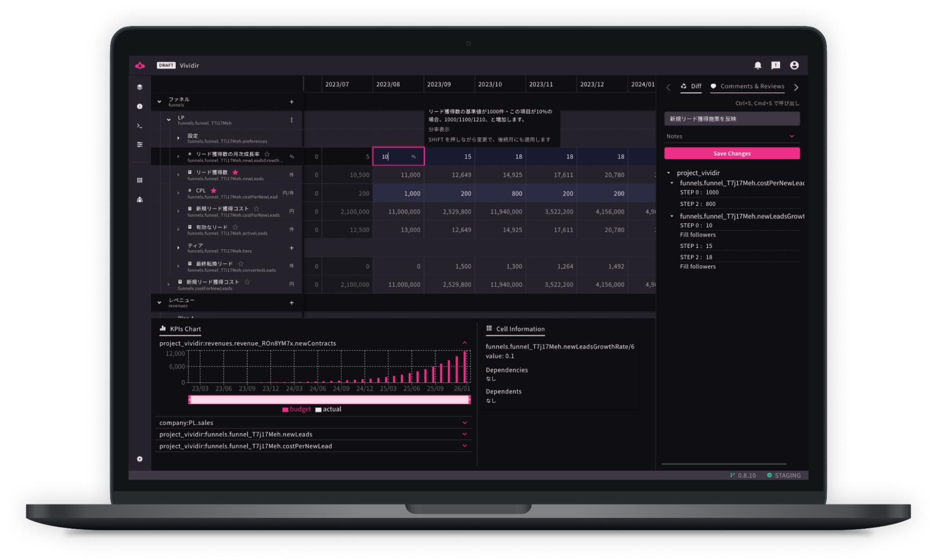937x560 pixels.
Task: Open the sliders settings sidebar icon
Action: pos(140,144)
